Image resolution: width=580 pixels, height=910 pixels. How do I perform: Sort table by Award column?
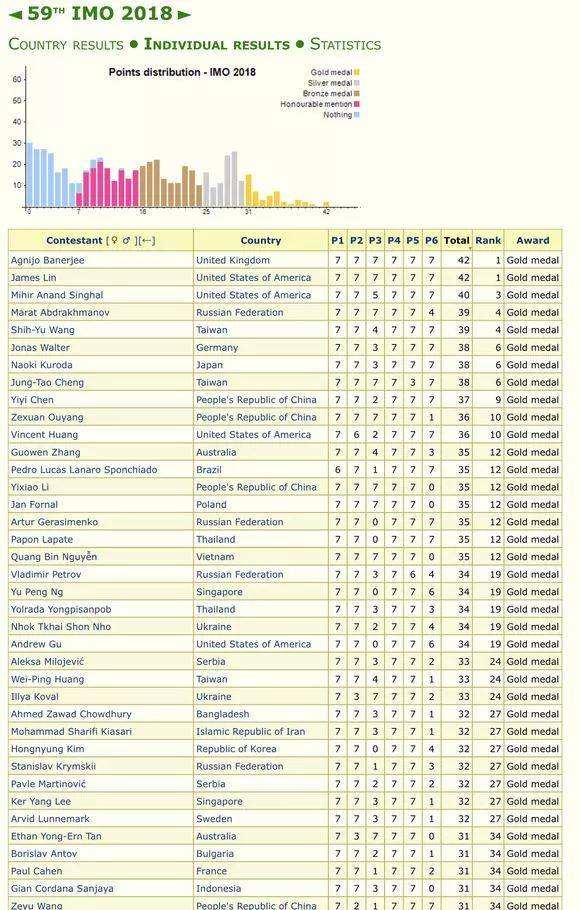click(532, 240)
